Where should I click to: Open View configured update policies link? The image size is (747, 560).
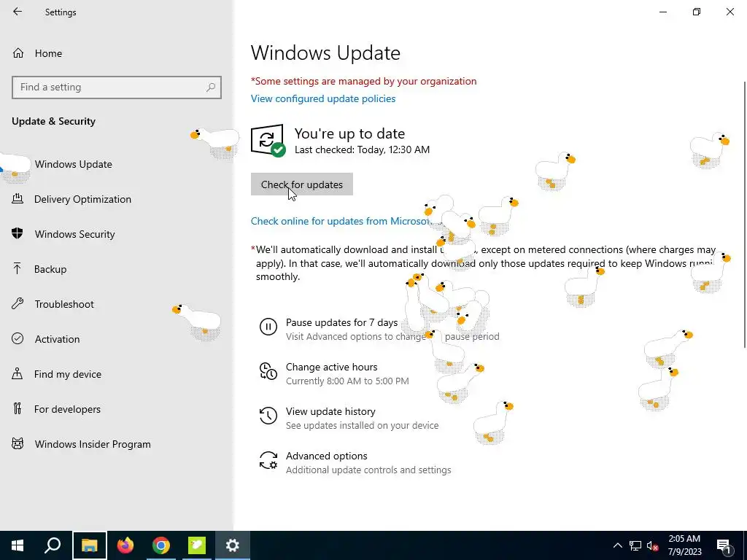click(323, 98)
